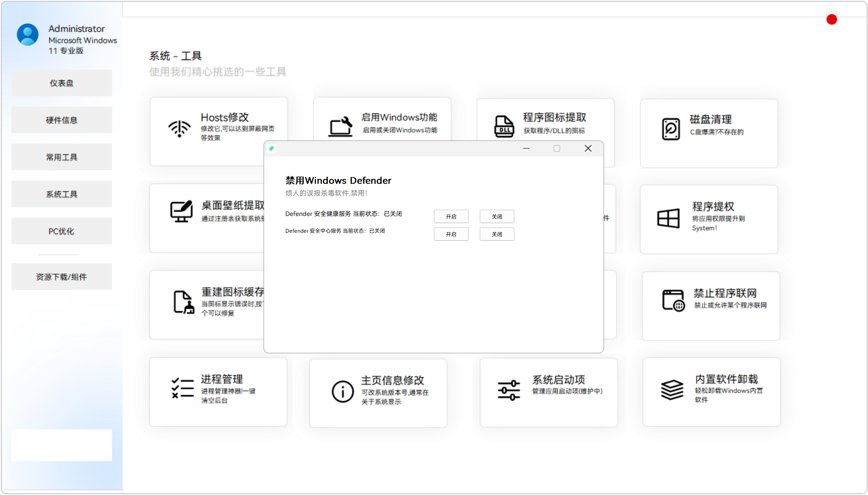The height and width of the screenshot is (495, 868).
Task: Click the 桌面壁纸提取 monitor pencil icon
Action: (x=181, y=211)
